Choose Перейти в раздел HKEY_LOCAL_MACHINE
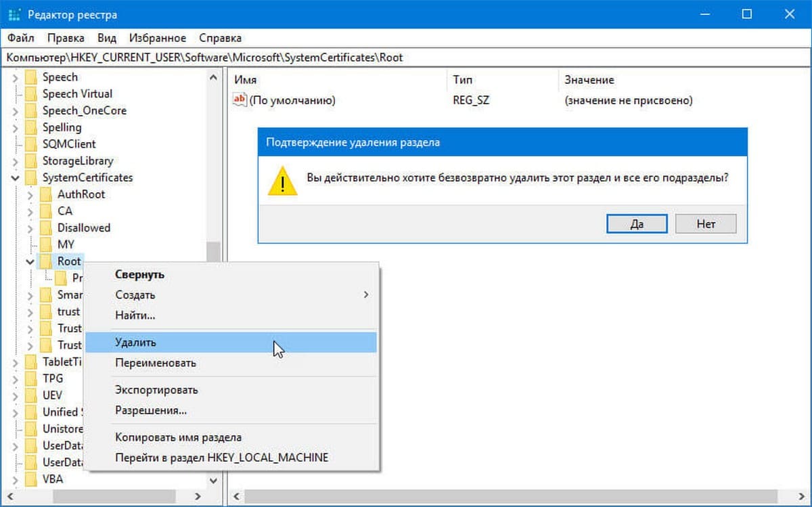Screen dimensions: 812x507 point(230,458)
